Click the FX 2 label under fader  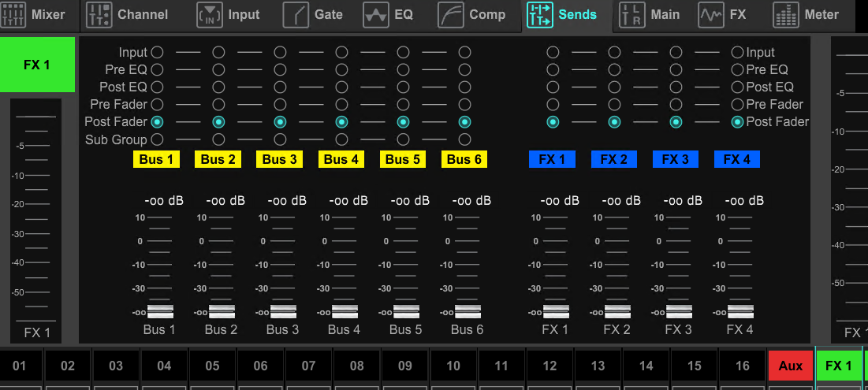pyautogui.click(x=617, y=329)
